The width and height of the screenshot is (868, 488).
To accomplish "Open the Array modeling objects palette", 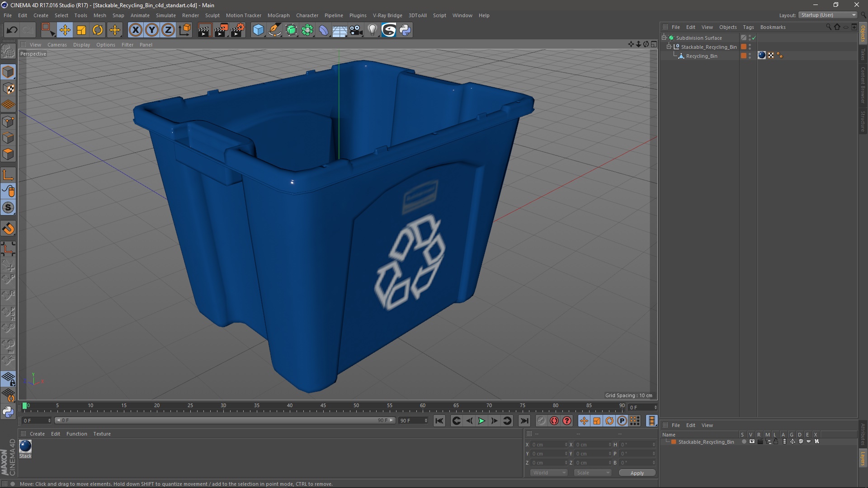I will coord(308,30).
